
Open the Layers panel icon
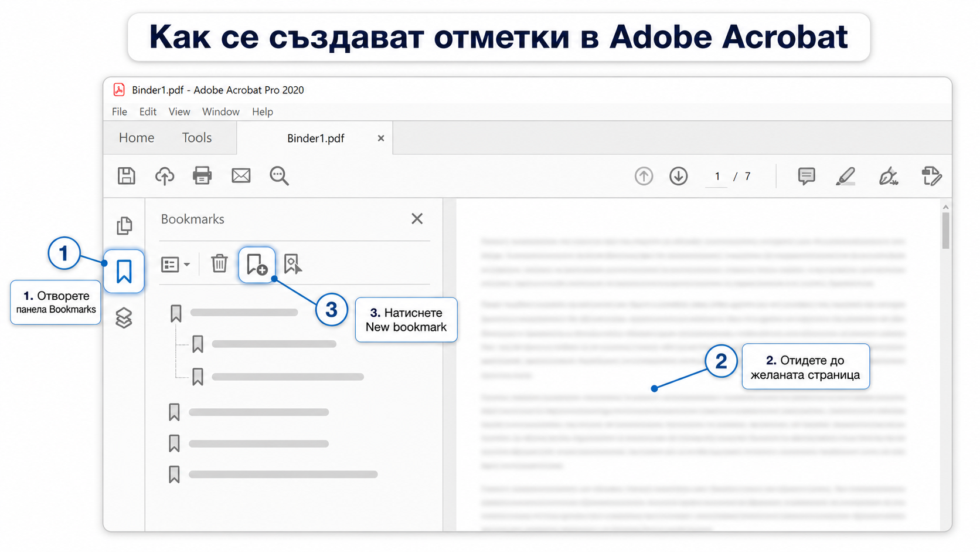(124, 319)
